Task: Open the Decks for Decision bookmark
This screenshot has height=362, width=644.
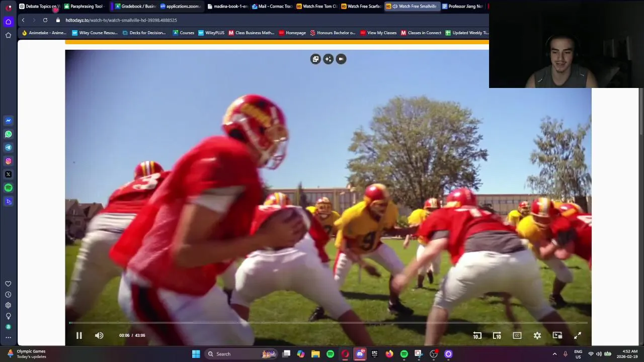Action: [144, 33]
